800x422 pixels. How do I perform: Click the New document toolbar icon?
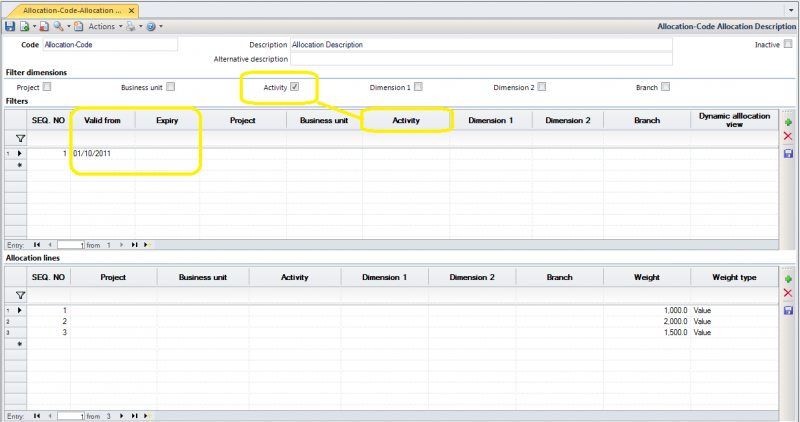click(24, 27)
